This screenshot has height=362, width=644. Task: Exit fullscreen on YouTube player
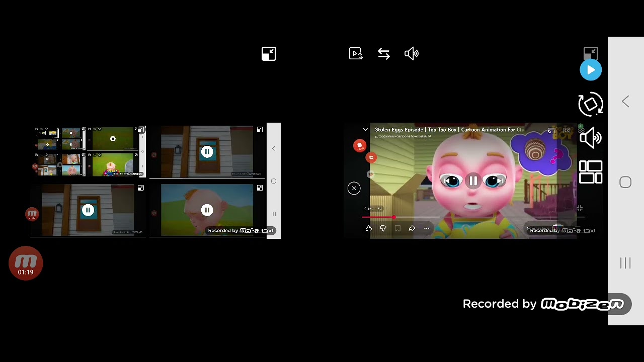(x=580, y=208)
